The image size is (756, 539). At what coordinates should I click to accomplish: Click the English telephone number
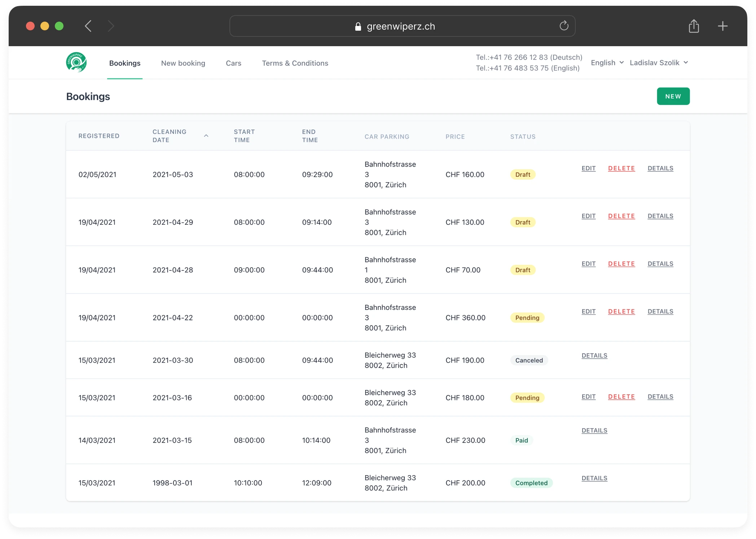[528, 68]
